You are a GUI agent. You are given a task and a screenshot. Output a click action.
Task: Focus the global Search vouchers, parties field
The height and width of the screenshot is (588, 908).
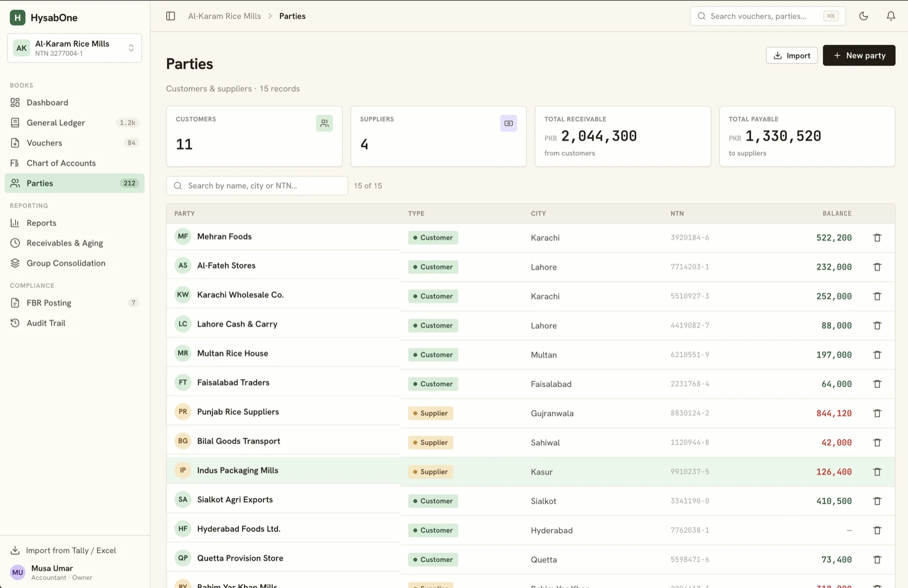coord(767,16)
